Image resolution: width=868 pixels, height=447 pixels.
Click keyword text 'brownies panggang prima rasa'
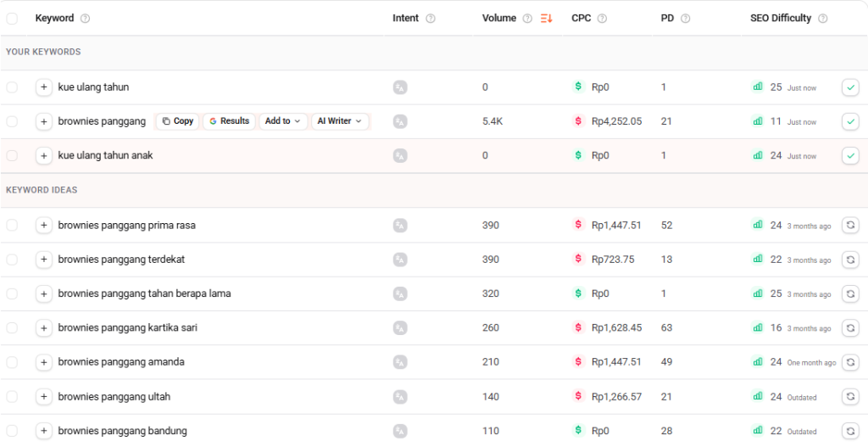click(127, 226)
